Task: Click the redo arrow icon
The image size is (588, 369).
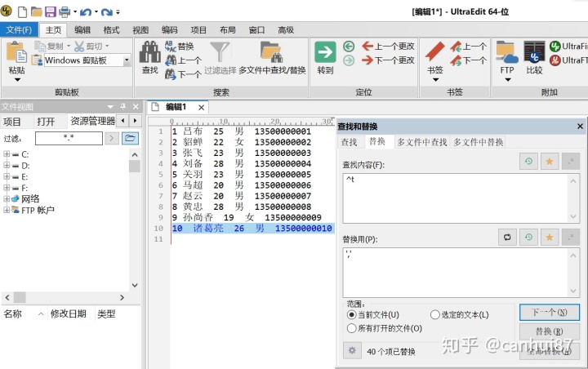Action: click(x=107, y=12)
